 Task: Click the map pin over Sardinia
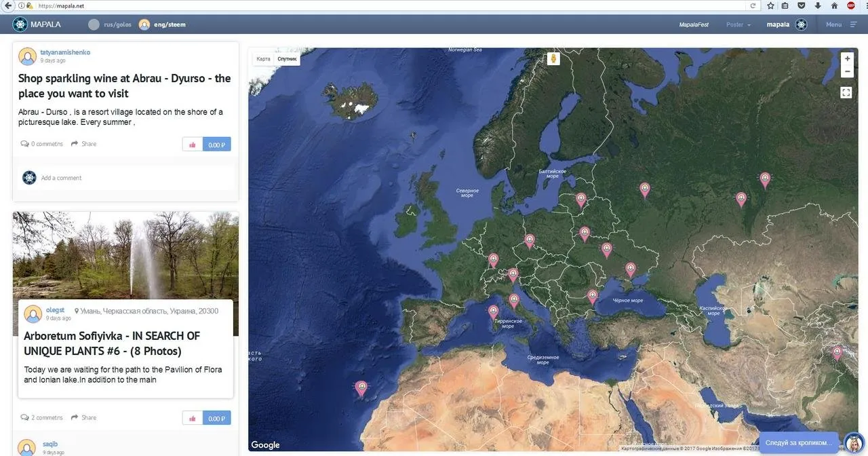tap(493, 312)
